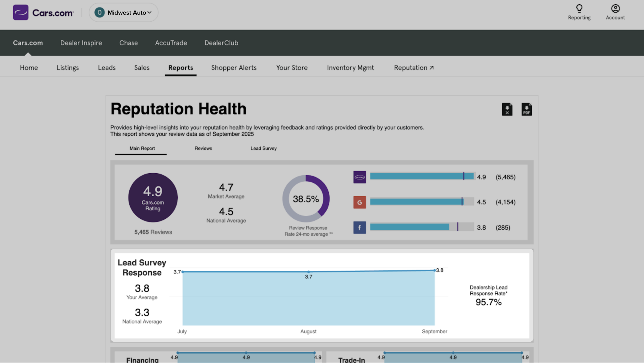Switch to the Reviews tab
Screen dimensions: 644x363
[203, 148]
